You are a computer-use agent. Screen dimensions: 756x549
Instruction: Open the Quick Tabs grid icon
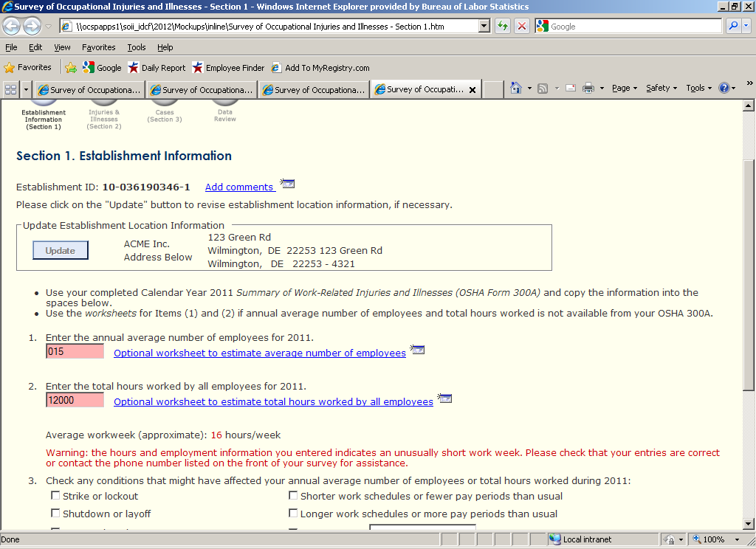pyautogui.click(x=10, y=89)
